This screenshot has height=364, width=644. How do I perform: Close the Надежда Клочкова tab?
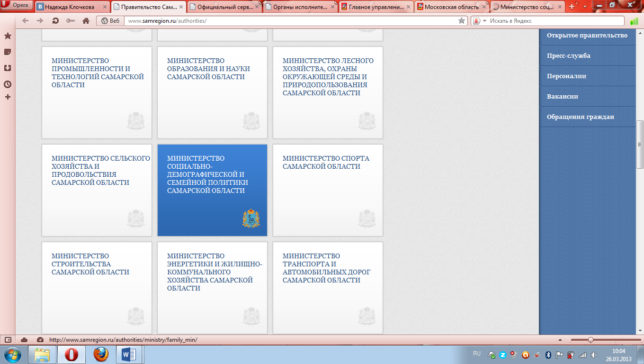coord(104,7)
